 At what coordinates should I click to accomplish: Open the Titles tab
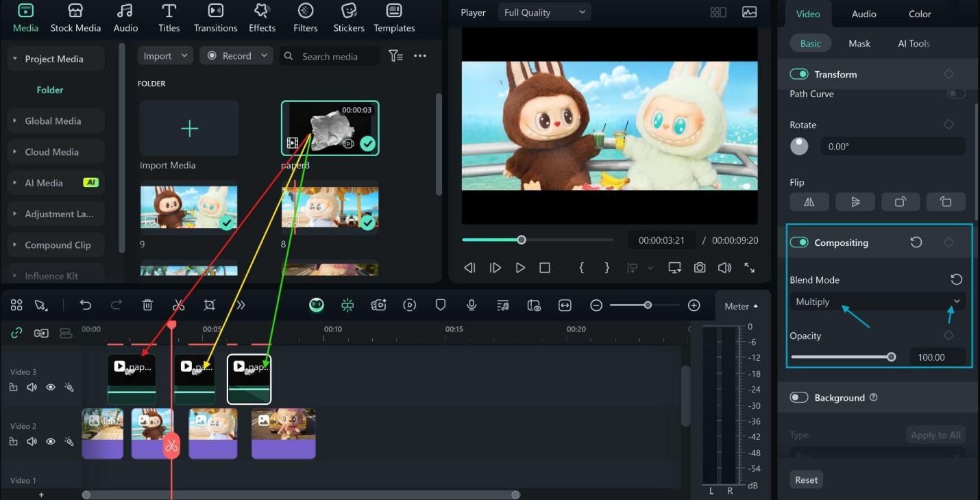(169, 18)
